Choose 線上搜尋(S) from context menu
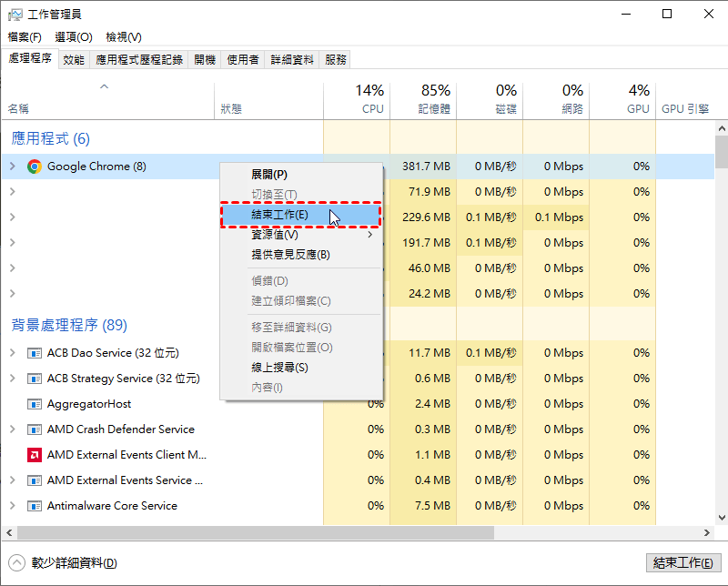 point(279,368)
